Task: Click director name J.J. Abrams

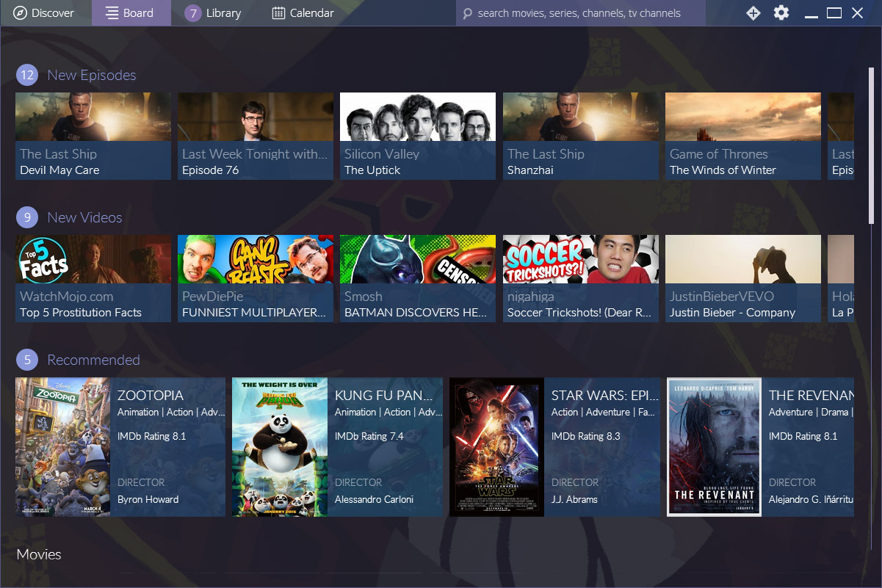Action: 574,499
